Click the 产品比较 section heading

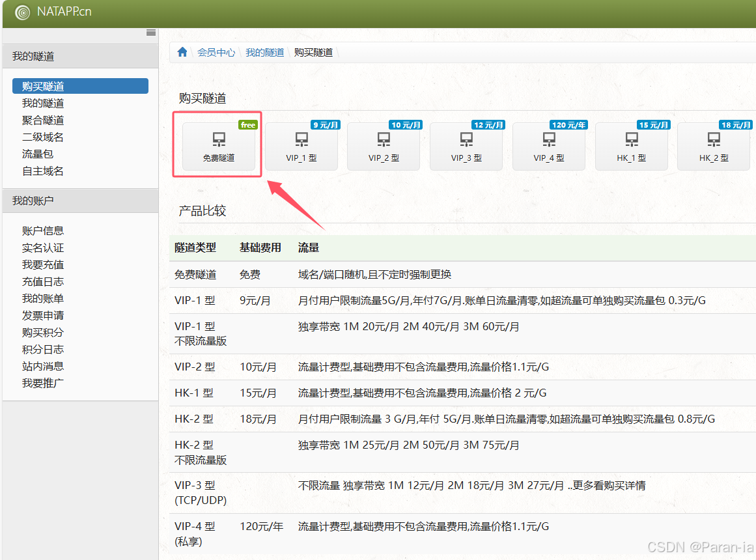click(x=203, y=211)
